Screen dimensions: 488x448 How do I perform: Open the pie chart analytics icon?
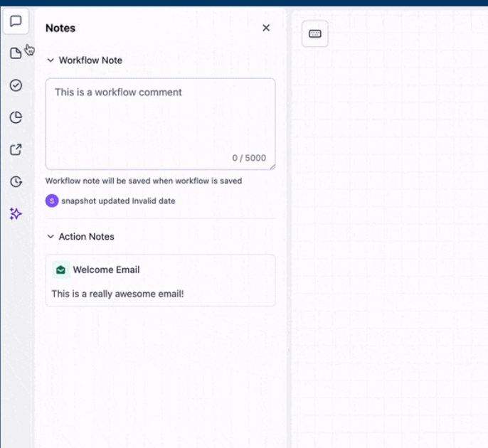pos(16,117)
